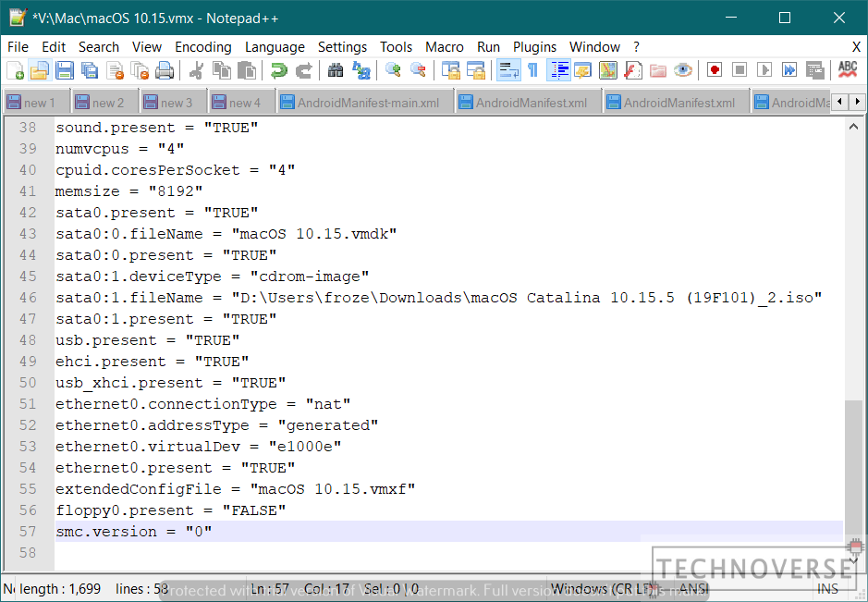This screenshot has height=602, width=868.
Task: Open the Plugins menu
Action: tap(534, 47)
